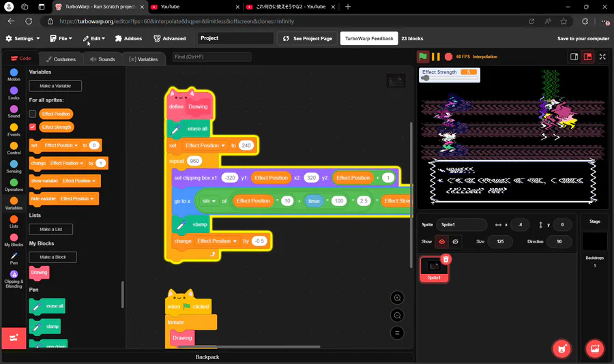Select the Pen extension category
Image resolution: width=614 pixels, height=364 pixels.
point(14,258)
